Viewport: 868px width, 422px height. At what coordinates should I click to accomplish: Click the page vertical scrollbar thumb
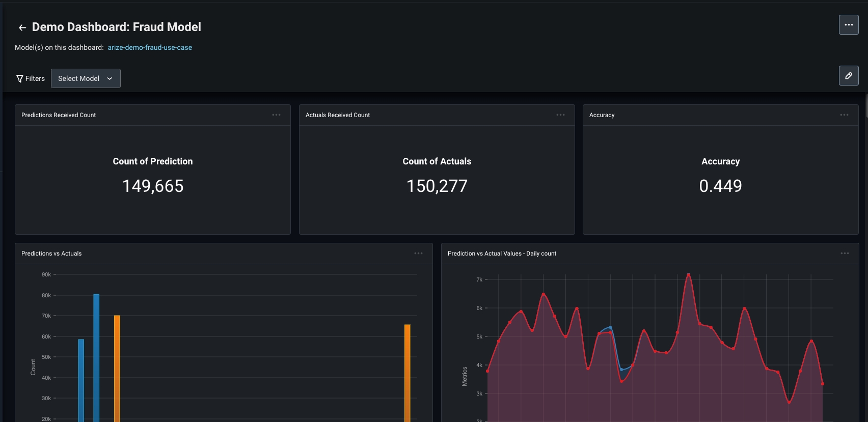point(866,104)
